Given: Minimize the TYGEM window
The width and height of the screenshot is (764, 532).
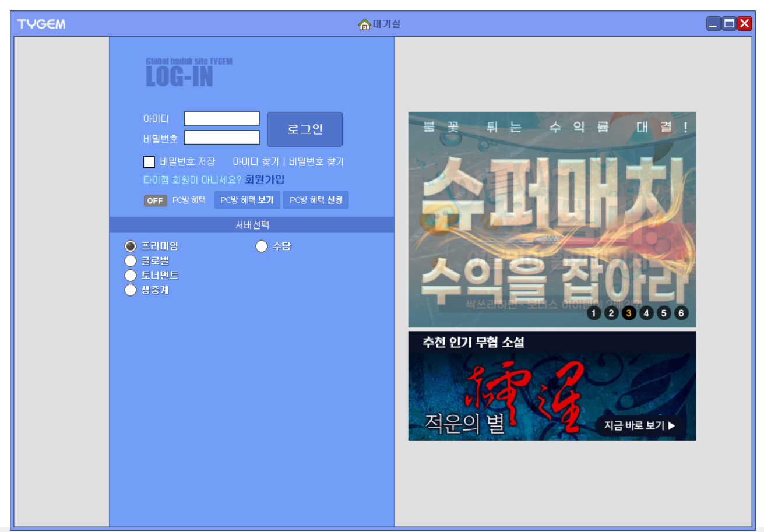Looking at the screenshot, I should pos(714,24).
